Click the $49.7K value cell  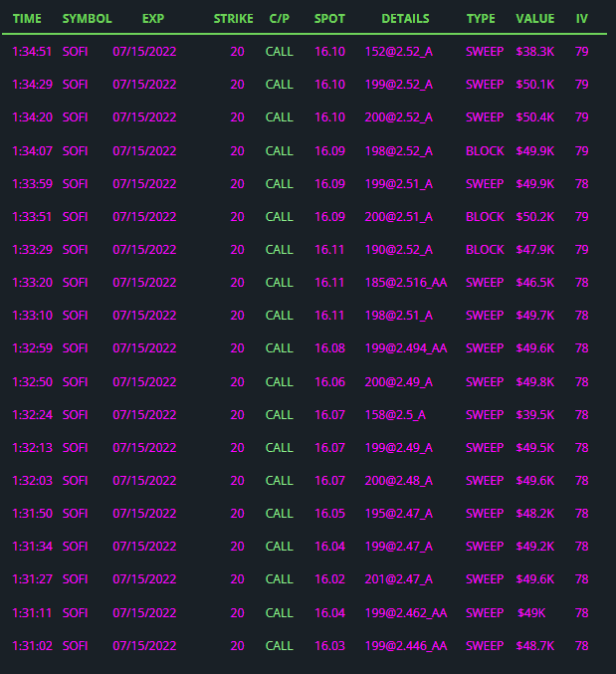pos(534,316)
